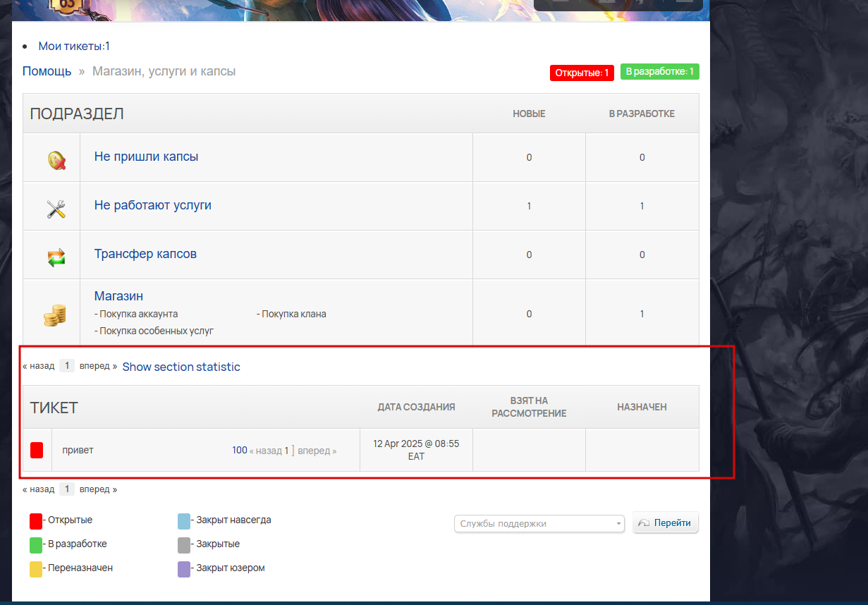This screenshot has height=605, width=868.
Task: Click the purple Закрыт юзером legend swatch
Action: click(x=184, y=569)
